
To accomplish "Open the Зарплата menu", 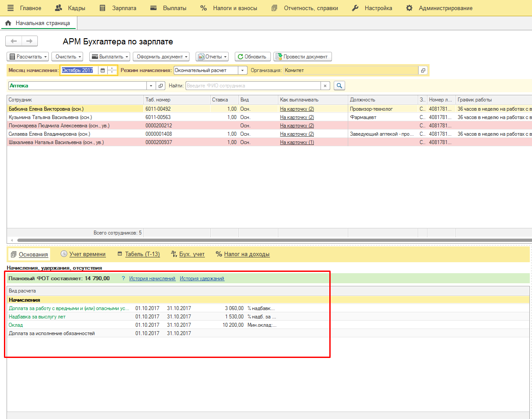I will pos(118,8).
